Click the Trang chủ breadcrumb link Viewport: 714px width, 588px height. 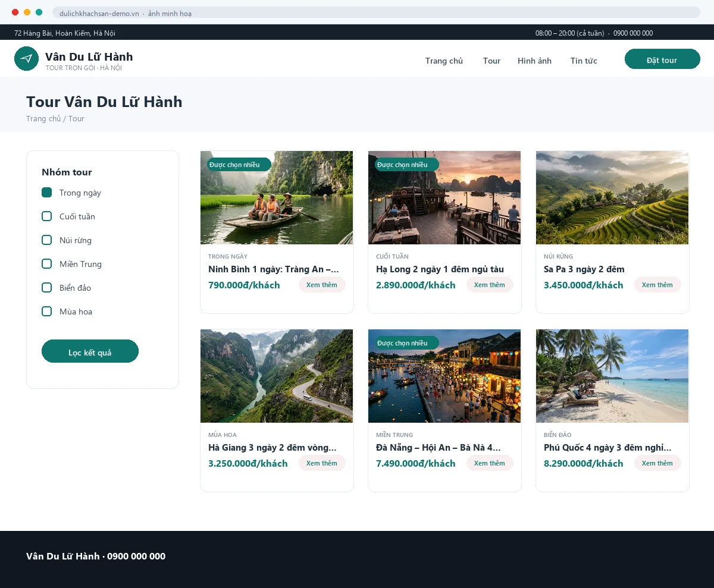[x=43, y=119]
